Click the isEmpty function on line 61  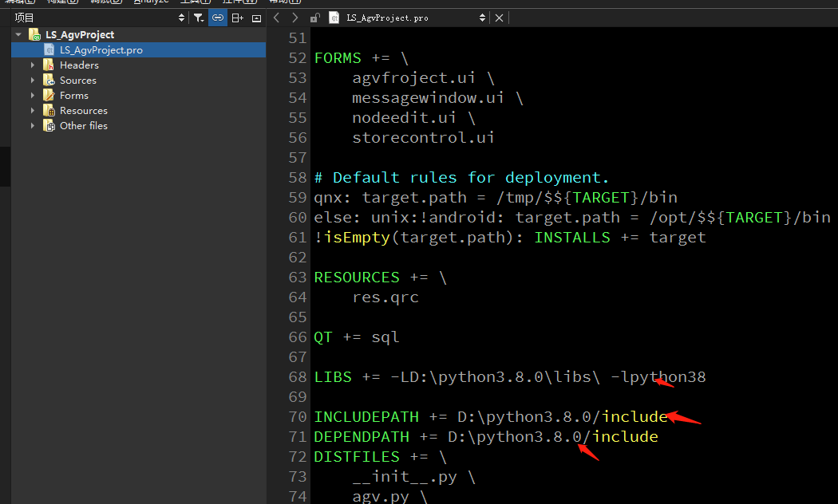[x=357, y=238]
